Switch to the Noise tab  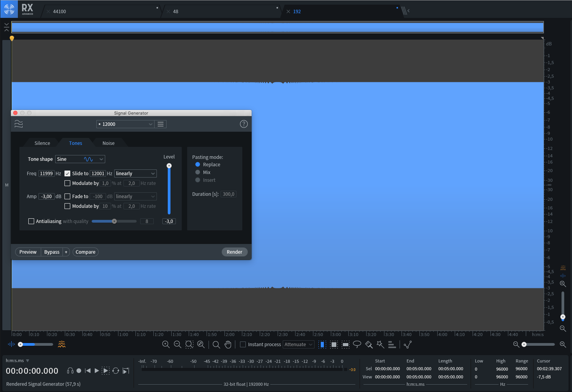(x=109, y=143)
